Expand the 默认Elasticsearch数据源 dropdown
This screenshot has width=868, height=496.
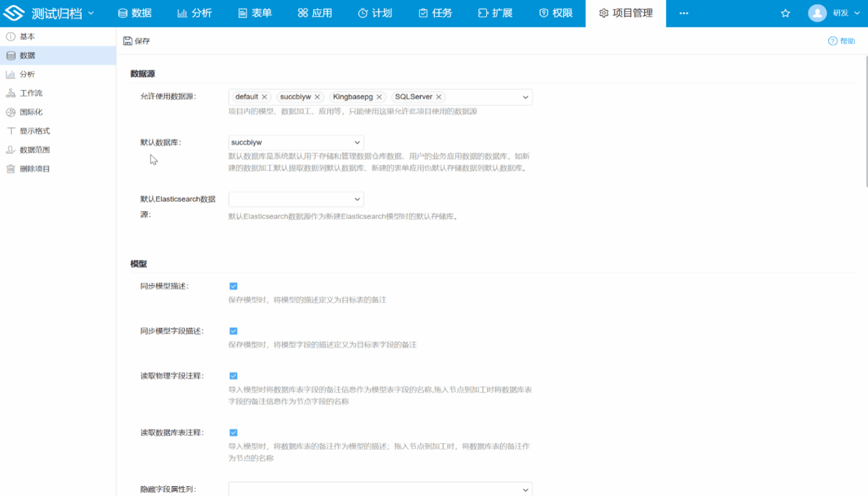pos(296,199)
